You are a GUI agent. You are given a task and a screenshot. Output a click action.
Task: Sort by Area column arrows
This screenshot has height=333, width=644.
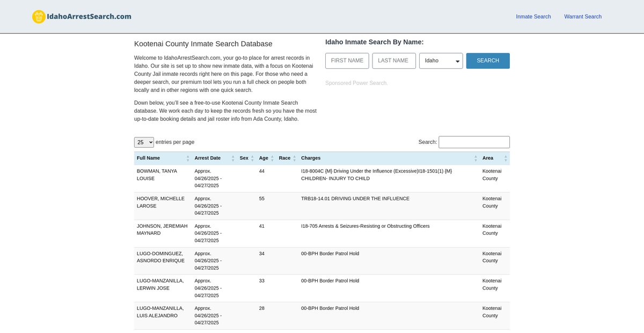coord(506,158)
